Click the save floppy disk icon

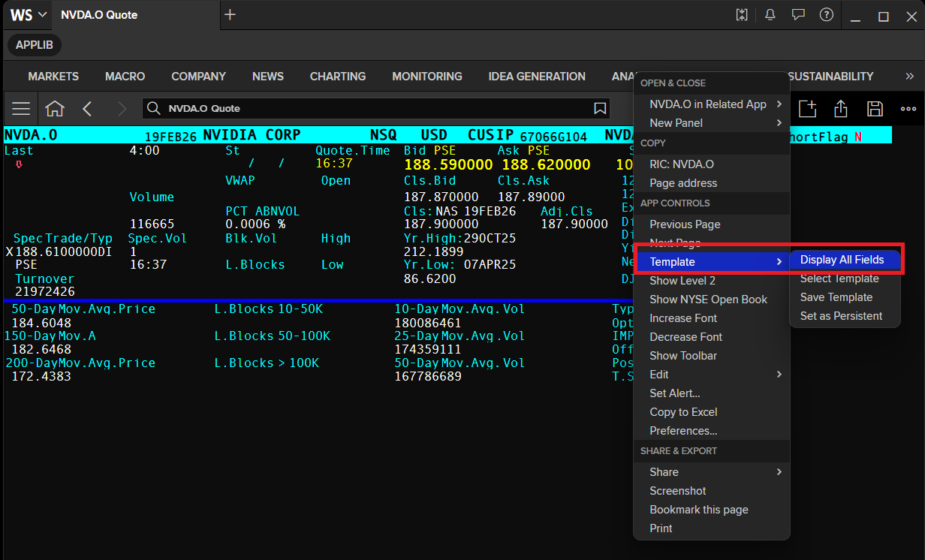875,109
